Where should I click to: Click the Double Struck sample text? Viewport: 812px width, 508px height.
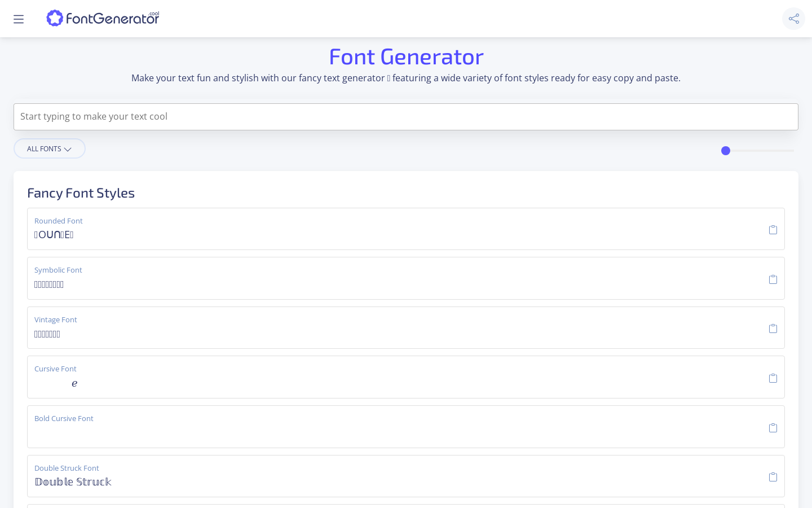pyautogui.click(x=73, y=481)
